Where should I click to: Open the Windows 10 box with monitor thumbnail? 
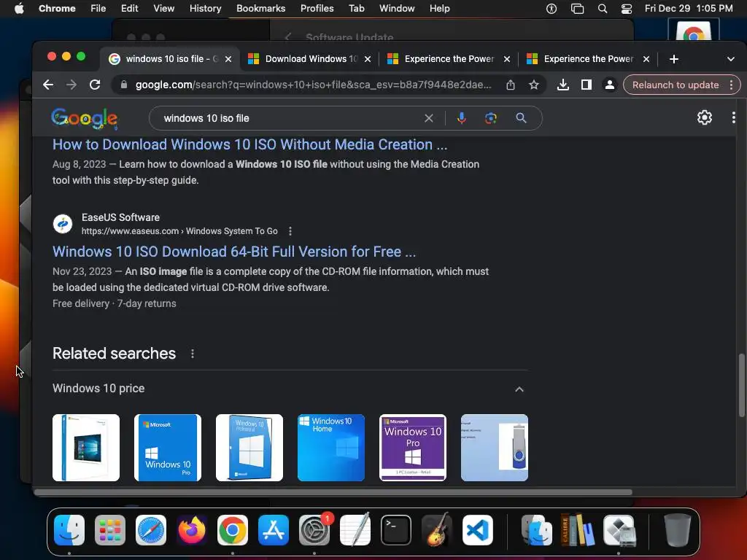86,448
